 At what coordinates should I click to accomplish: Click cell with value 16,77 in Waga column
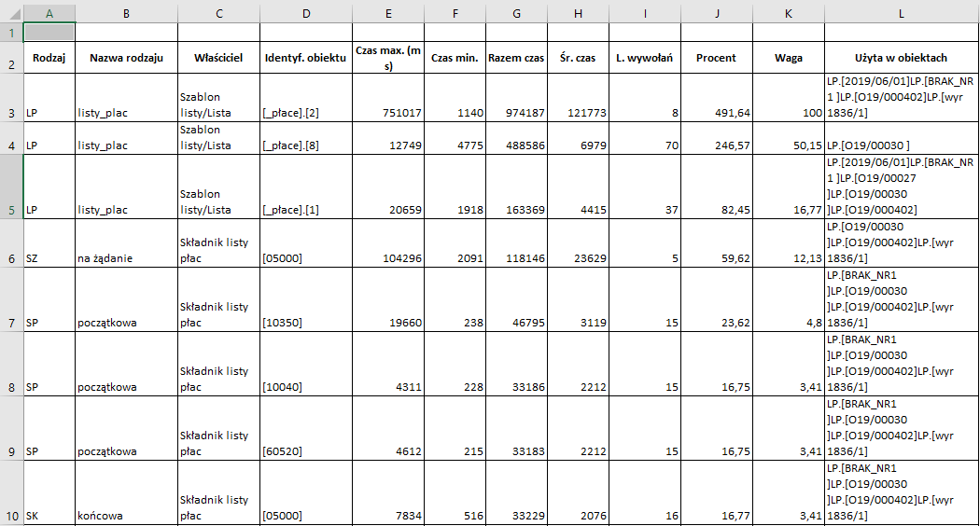coord(789,187)
